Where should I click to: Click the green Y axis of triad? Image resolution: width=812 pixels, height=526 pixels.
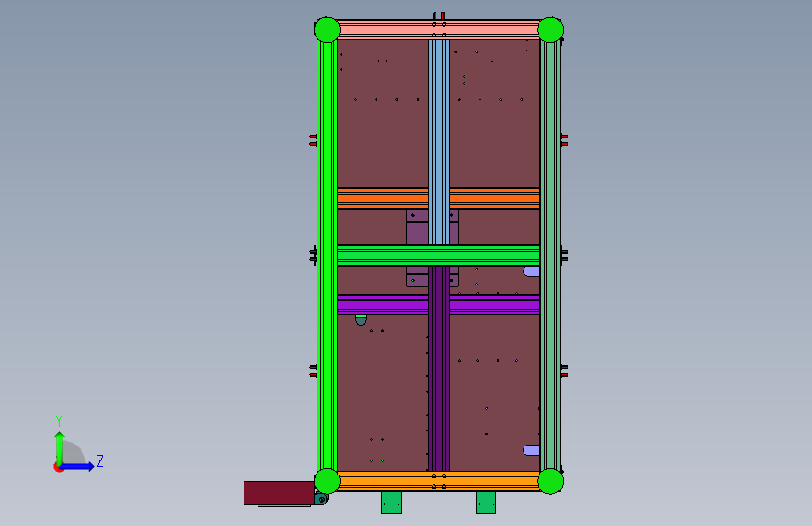59,447
